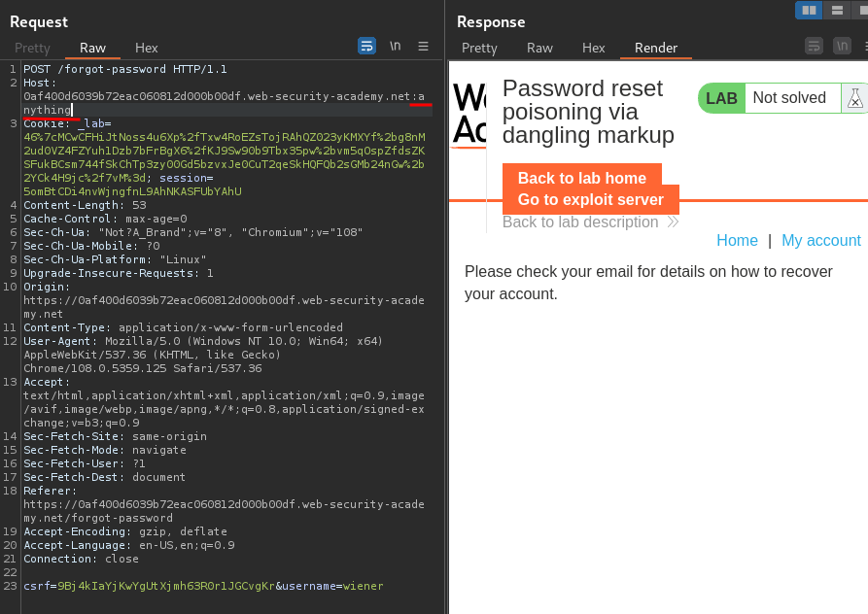The height and width of the screenshot is (614, 868).
Task: Click the Content-Type: application/x-www-form-urlencoded header
Action: (x=184, y=327)
